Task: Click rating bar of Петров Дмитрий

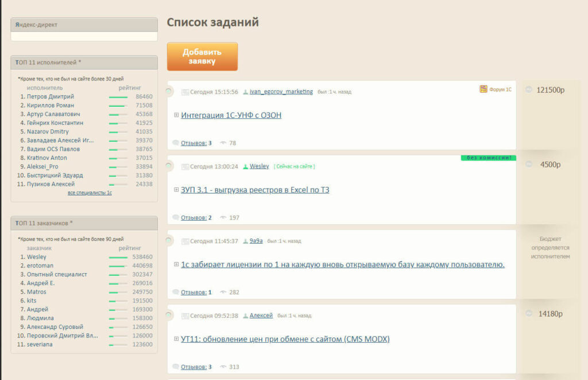Action: (x=118, y=97)
